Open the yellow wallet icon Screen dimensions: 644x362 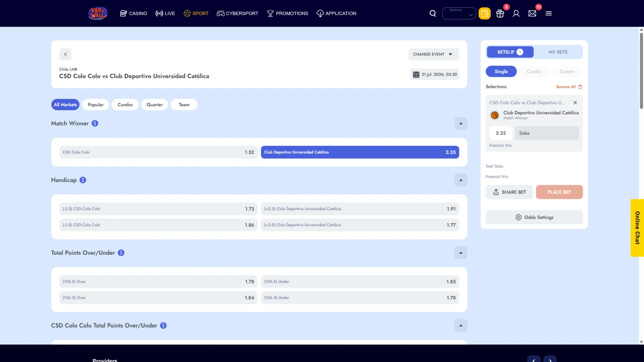(x=484, y=13)
